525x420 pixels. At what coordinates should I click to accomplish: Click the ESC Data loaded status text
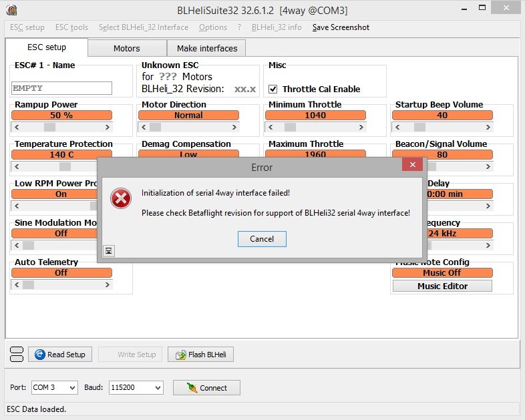pyautogui.click(x=36, y=409)
